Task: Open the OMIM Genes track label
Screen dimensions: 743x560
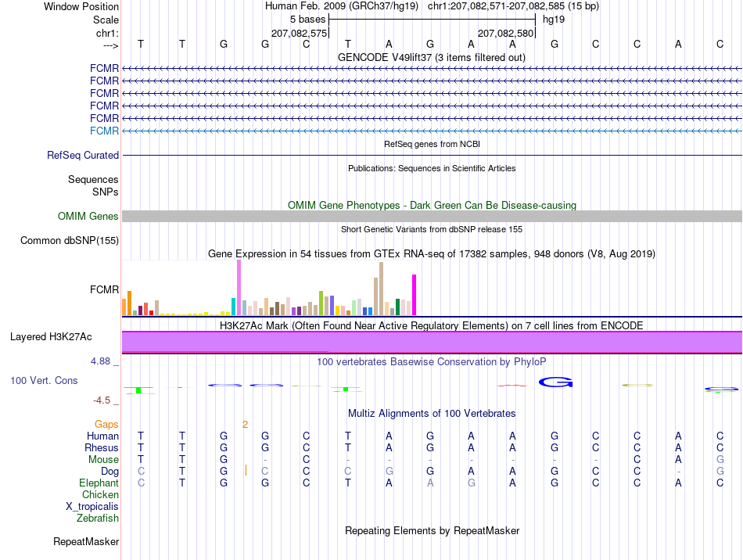Action: pyautogui.click(x=88, y=217)
